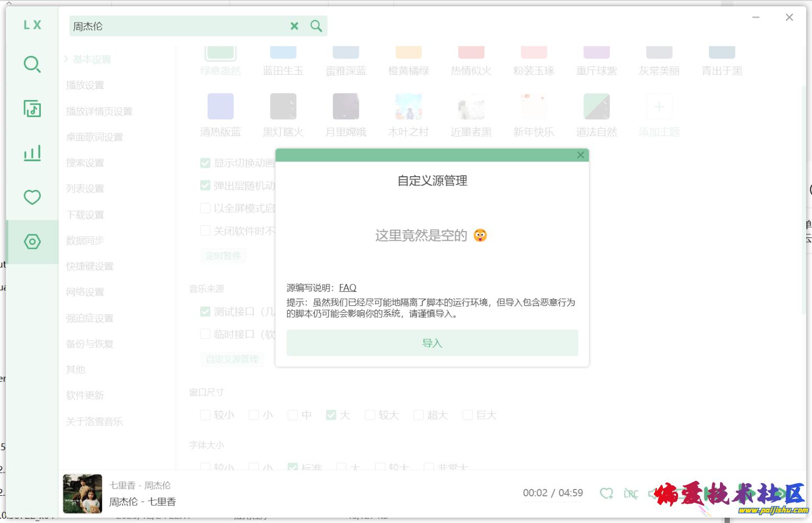Open the search page from the sidebar
812x523 pixels.
[32, 64]
